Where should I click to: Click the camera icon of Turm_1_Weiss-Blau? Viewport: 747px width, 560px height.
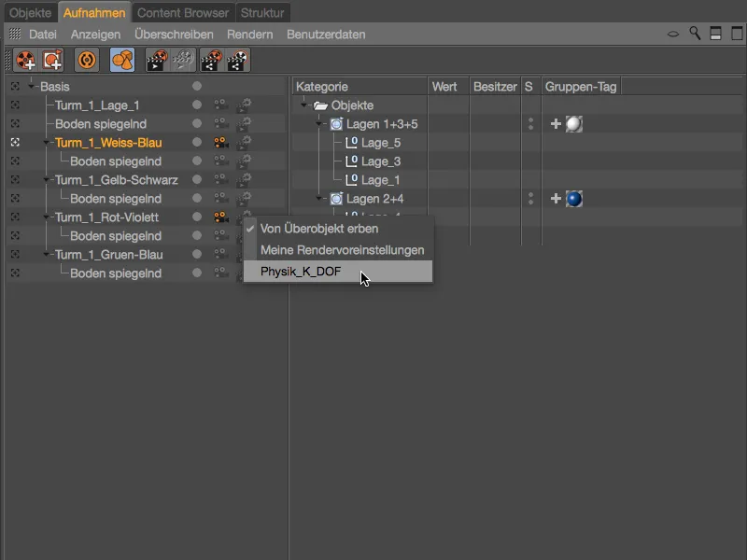point(220,143)
